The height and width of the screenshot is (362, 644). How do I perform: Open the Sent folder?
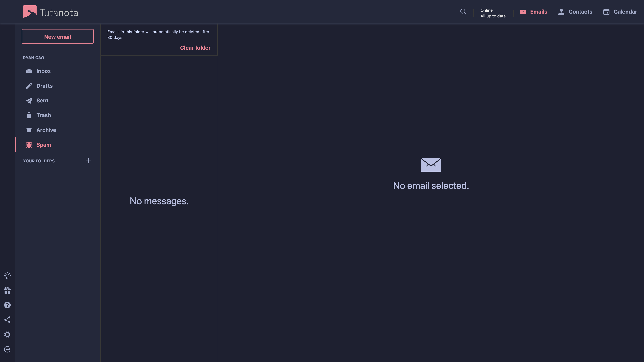pos(58,100)
